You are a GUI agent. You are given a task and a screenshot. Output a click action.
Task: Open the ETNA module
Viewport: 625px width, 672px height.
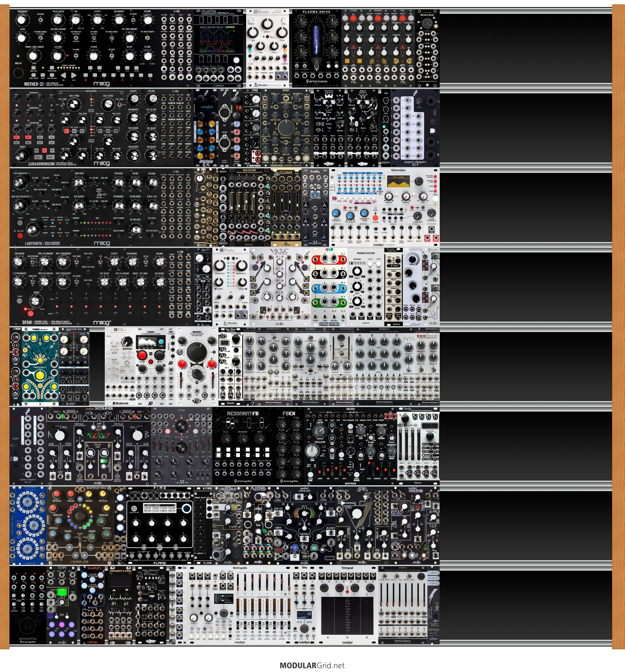tap(182, 446)
